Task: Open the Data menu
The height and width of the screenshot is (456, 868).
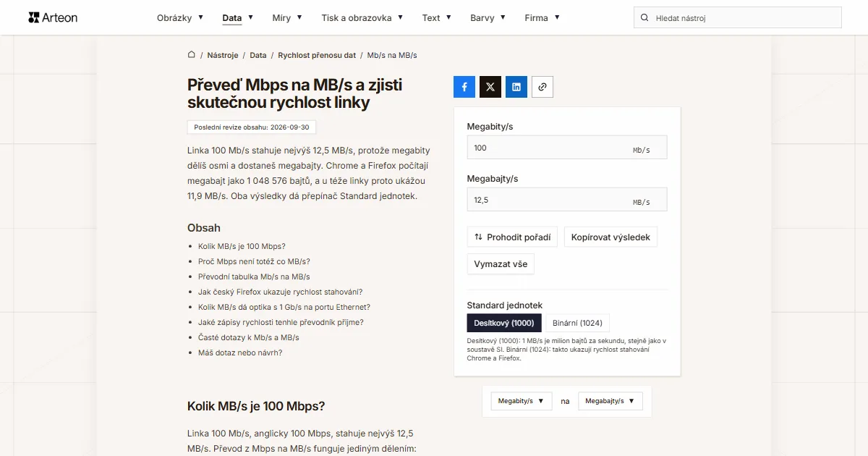Action: click(238, 17)
